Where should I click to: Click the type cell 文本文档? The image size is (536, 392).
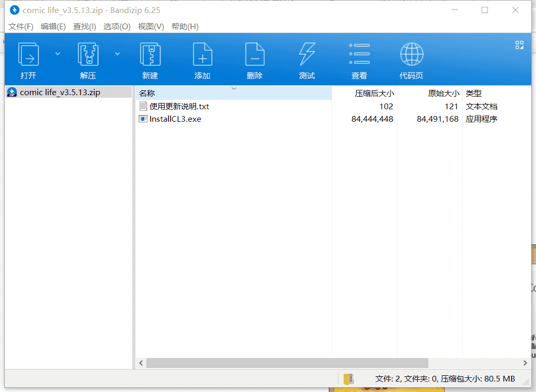click(481, 106)
